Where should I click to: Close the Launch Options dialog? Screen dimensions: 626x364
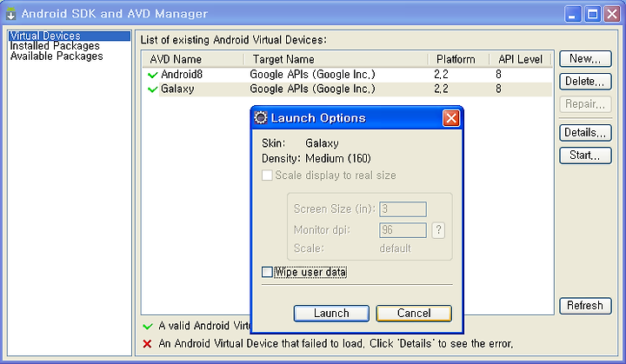point(451,118)
